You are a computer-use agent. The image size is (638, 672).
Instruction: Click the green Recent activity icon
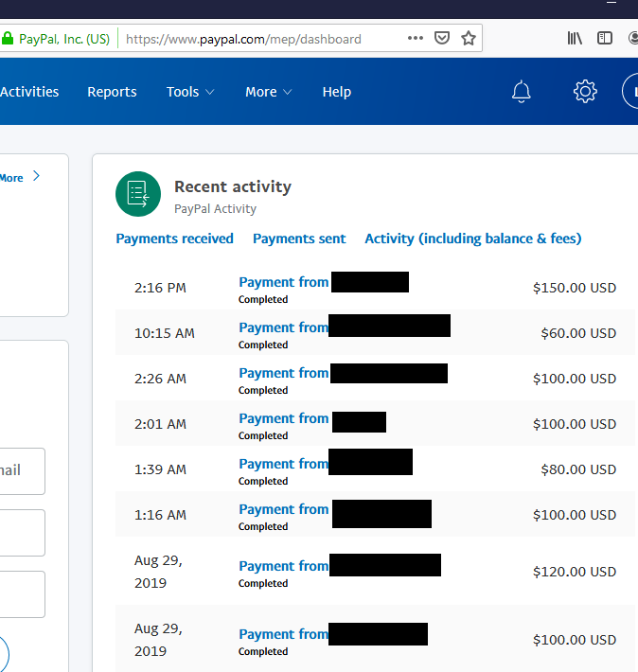pos(138,194)
